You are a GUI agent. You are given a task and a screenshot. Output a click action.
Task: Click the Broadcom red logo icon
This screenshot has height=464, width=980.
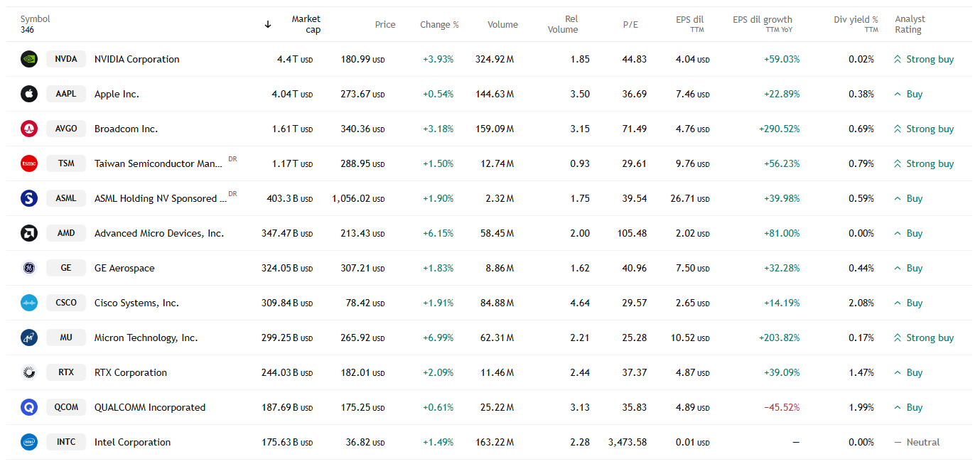[x=29, y=129]
